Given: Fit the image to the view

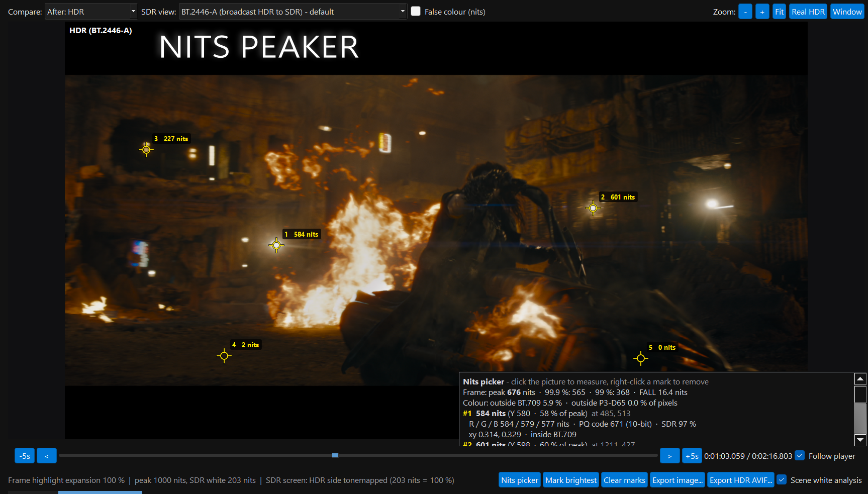Looking at the screenshot, I should [779, 12].
